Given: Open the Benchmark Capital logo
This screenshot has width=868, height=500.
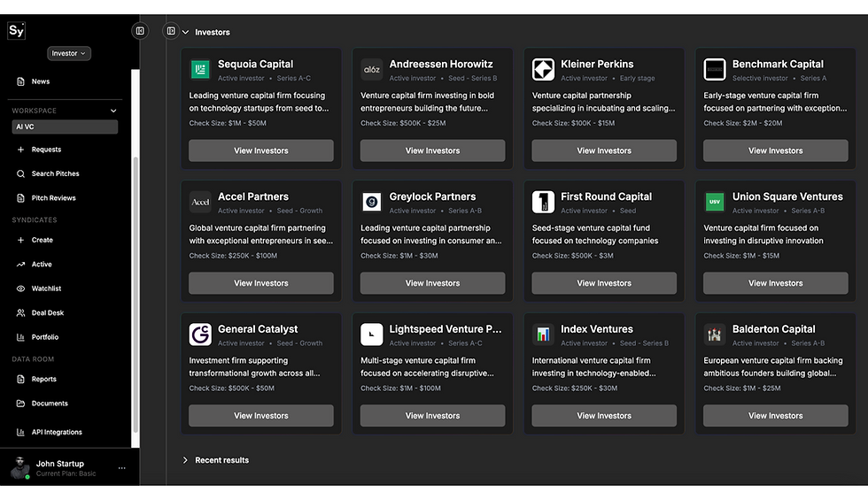Looking at the screenshot, I should click(x=715, y=70).
